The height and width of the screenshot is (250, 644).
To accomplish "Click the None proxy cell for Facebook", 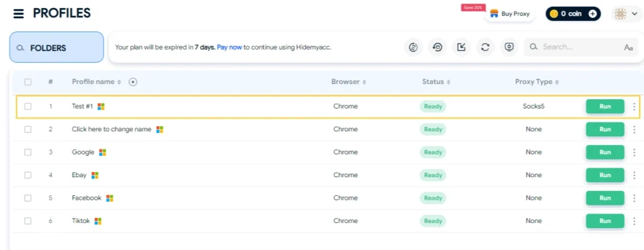I will pyautogui.click(x=533, y=198).
